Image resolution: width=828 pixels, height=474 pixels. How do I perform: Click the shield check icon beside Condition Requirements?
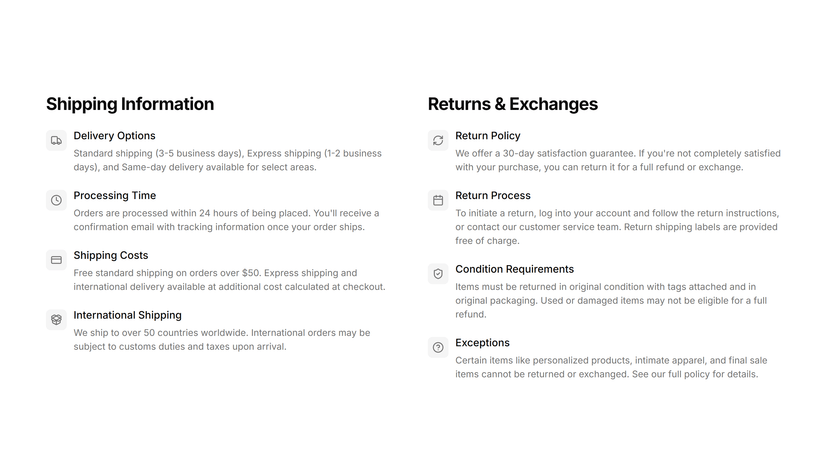(438, 273)
